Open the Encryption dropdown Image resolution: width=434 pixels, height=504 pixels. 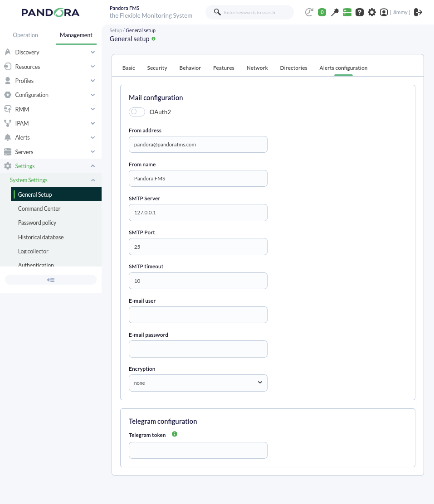[198, 383]
